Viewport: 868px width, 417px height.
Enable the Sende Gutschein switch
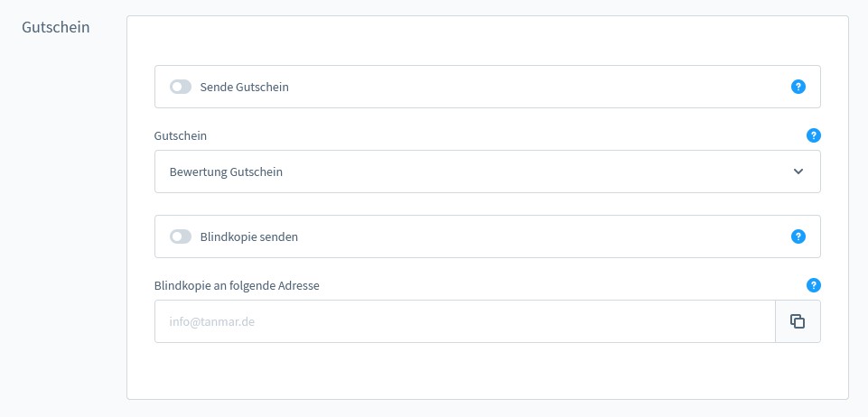coord(181,87)
